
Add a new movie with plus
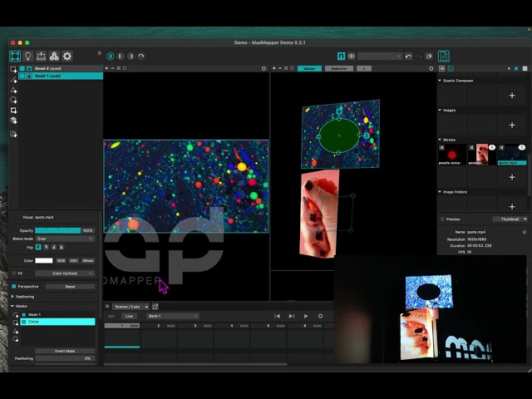coord(512,177)
